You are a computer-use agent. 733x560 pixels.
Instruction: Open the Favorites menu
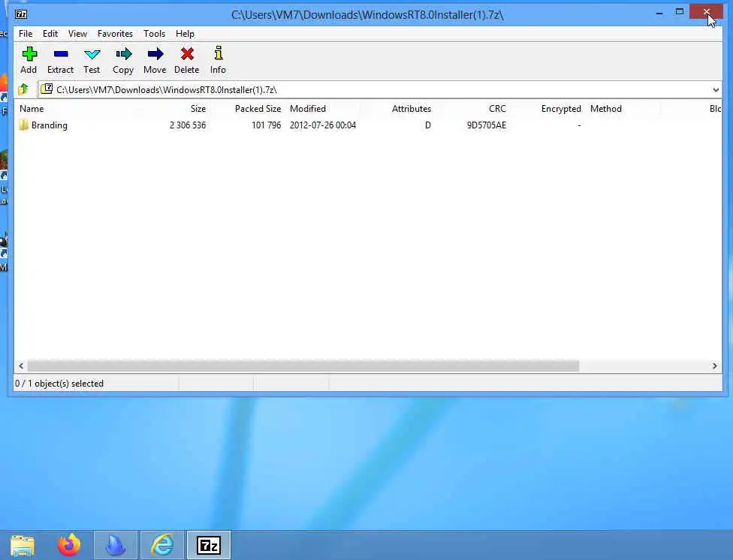click(x=115, y=34)
